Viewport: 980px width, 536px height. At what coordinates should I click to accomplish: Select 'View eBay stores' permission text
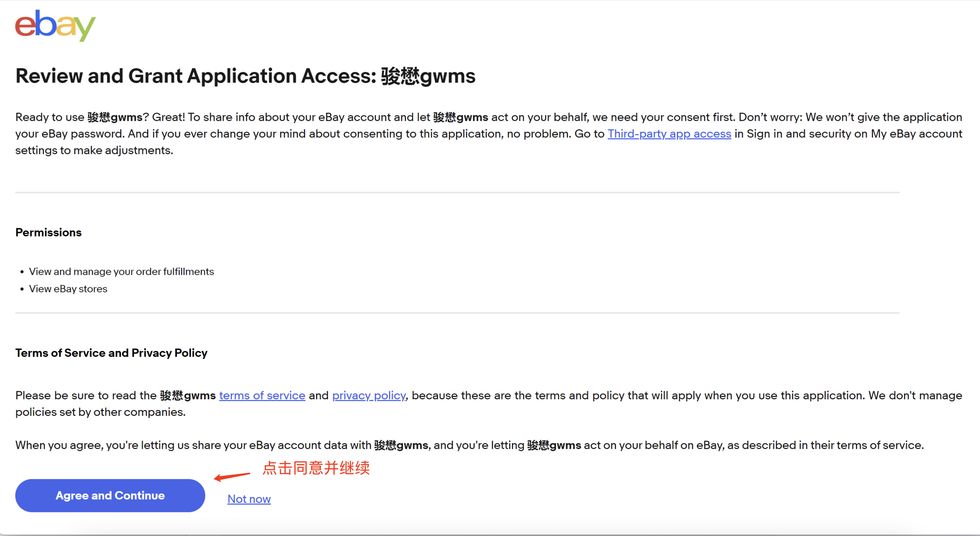(x=68, y=289)
